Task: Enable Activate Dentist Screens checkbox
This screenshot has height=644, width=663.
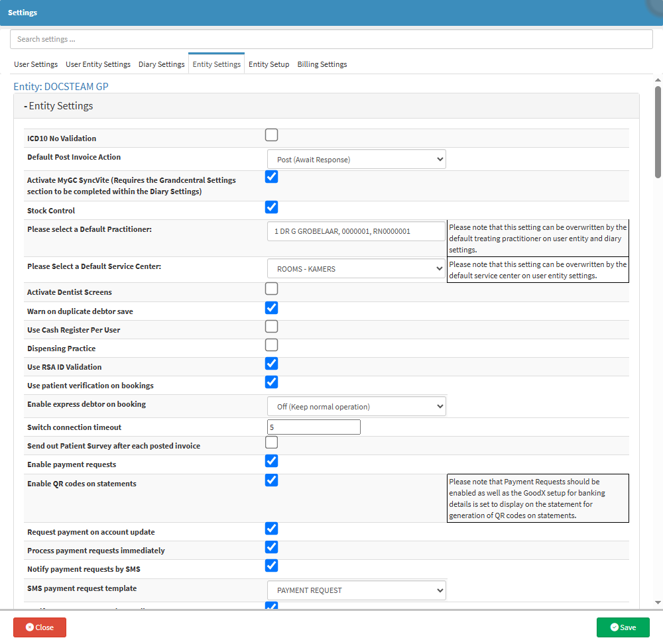Action: pos(271,289)
